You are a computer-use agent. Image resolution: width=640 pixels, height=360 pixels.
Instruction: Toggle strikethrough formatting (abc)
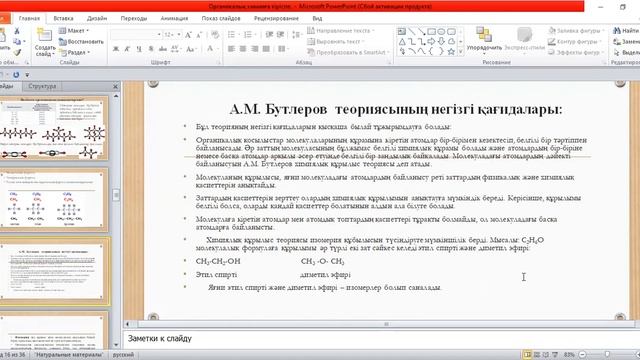162,49
